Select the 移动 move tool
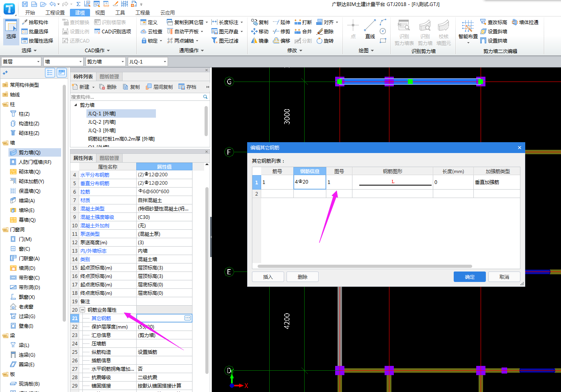The height and width of the screenshot is (392, 561). tap(260, 31)
